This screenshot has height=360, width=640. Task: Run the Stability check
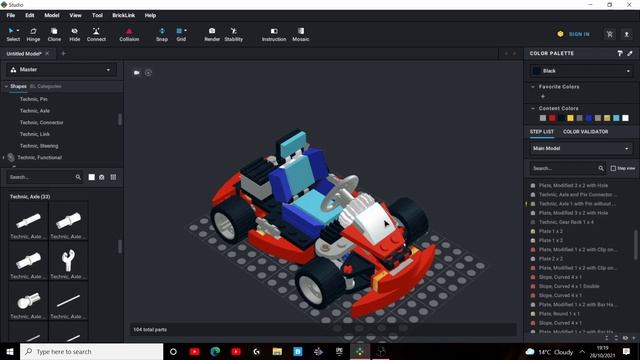tap(233, 34)
